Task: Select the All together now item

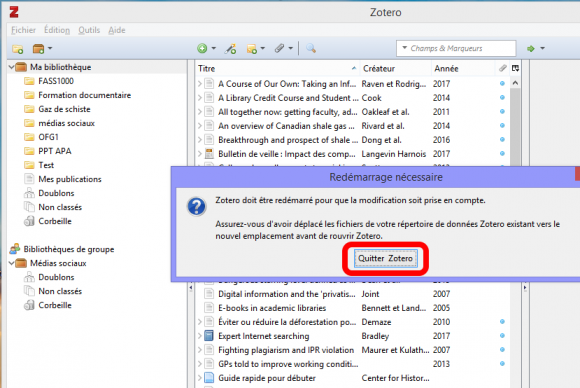Action: click(287, 112)
